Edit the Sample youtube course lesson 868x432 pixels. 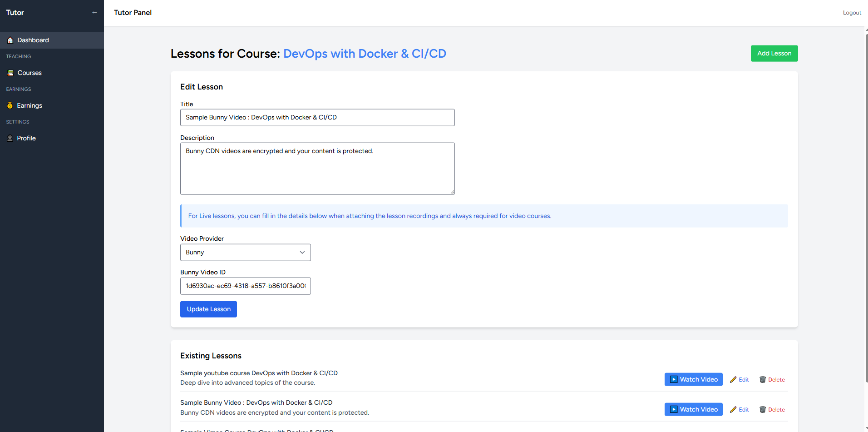click(740, 380)
